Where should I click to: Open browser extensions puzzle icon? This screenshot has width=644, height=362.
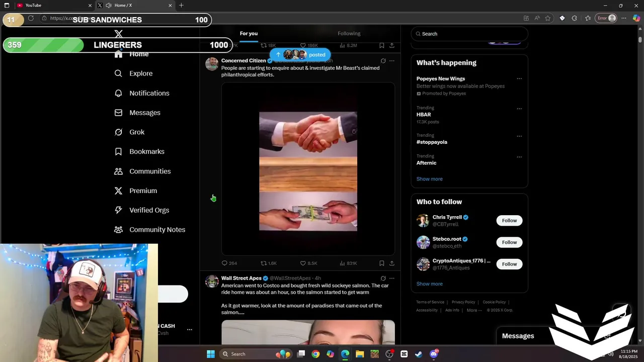[574, 18]
